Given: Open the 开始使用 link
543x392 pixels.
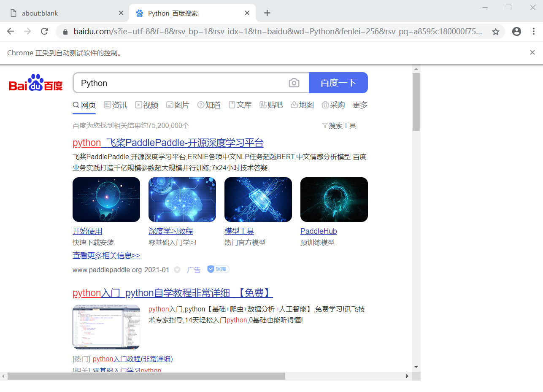Looking at the screenshot, I should tap(87, 231).
